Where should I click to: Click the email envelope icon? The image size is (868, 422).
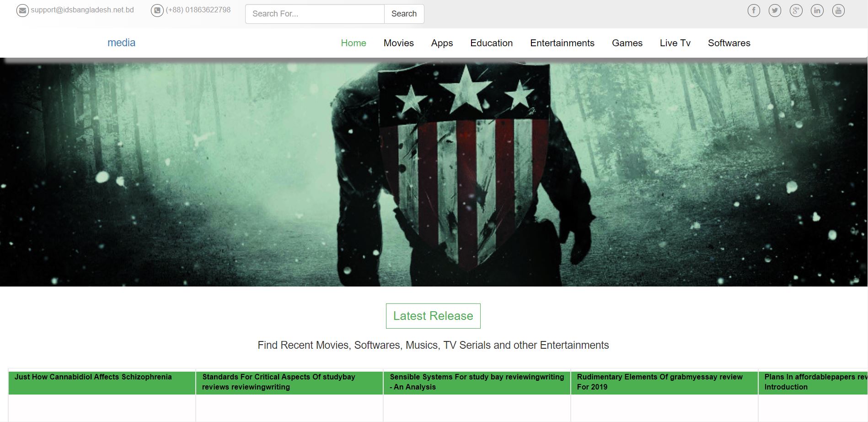point(22,11)
